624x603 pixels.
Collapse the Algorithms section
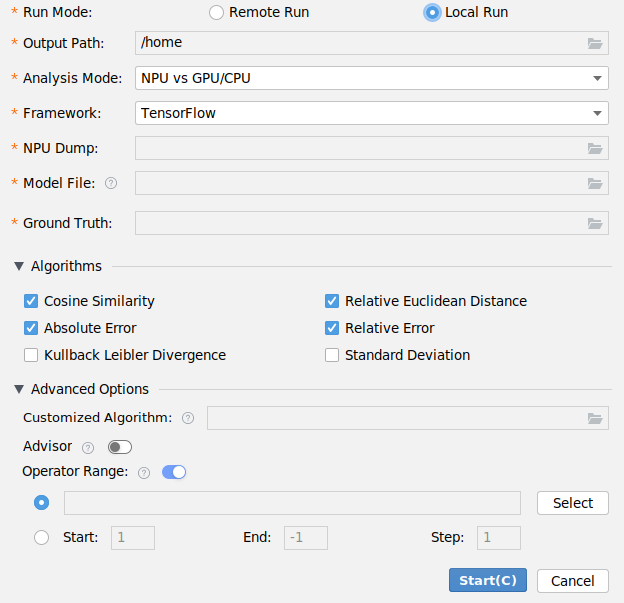[19, 266]
